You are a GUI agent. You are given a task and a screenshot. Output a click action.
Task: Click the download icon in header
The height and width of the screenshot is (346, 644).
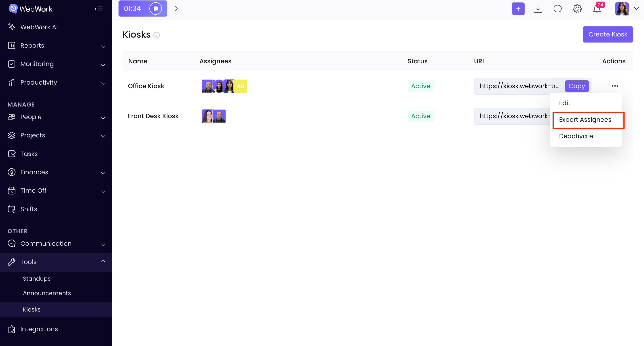[538, 9]
